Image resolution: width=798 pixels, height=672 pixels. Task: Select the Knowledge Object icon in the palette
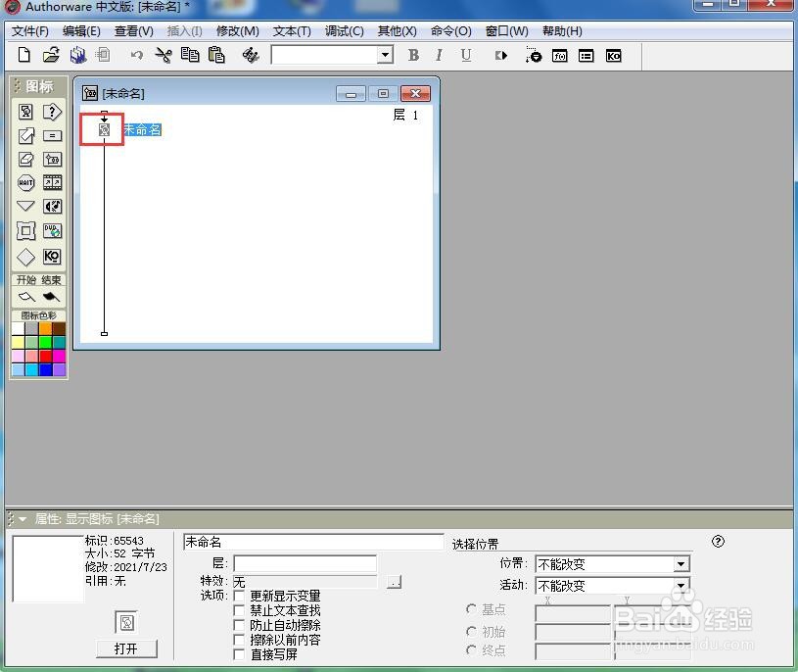(x=52, y=257)
